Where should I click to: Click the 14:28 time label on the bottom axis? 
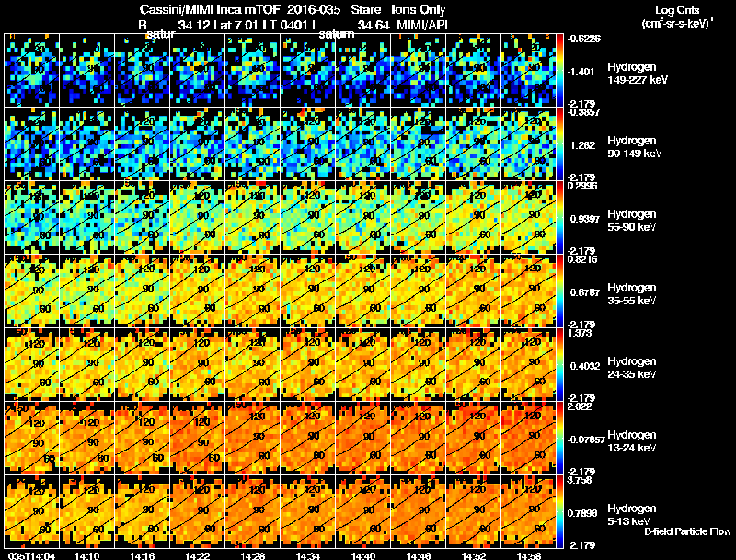[x=252, y=555]
